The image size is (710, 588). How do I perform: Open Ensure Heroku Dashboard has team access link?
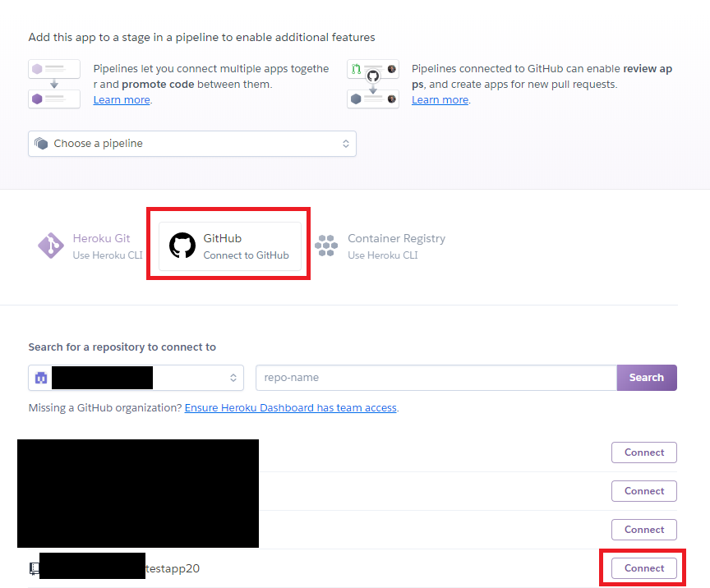[291, 408]
